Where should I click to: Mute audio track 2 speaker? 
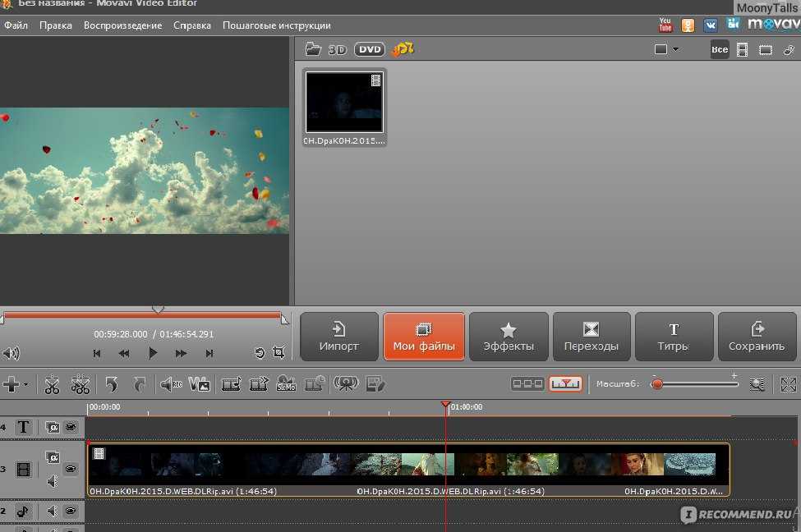point(52,511)
